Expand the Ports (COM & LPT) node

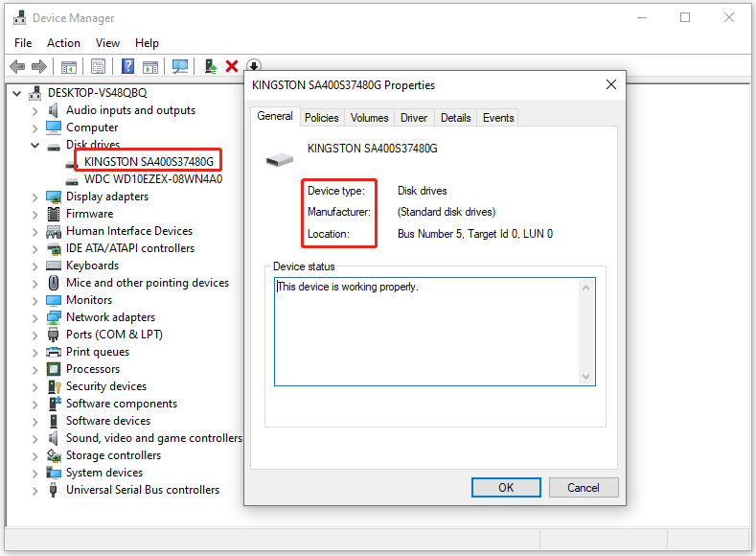[34, 336]
